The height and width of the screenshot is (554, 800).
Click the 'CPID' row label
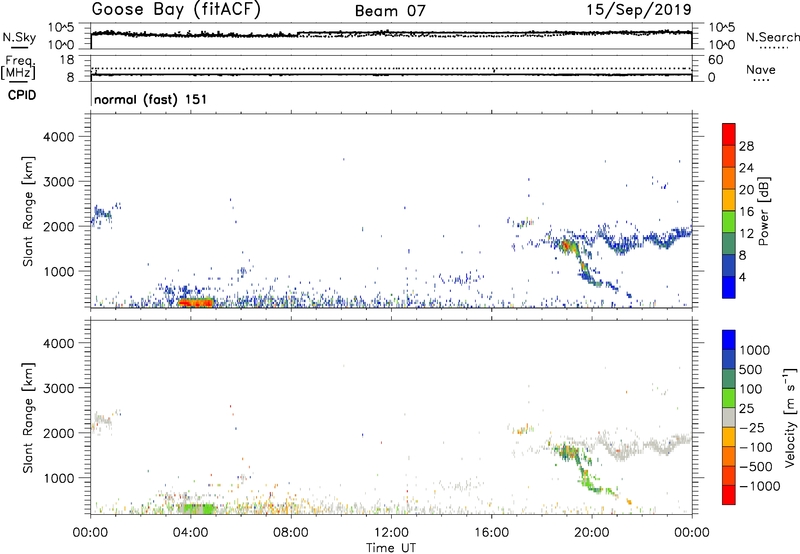[22, 95]
